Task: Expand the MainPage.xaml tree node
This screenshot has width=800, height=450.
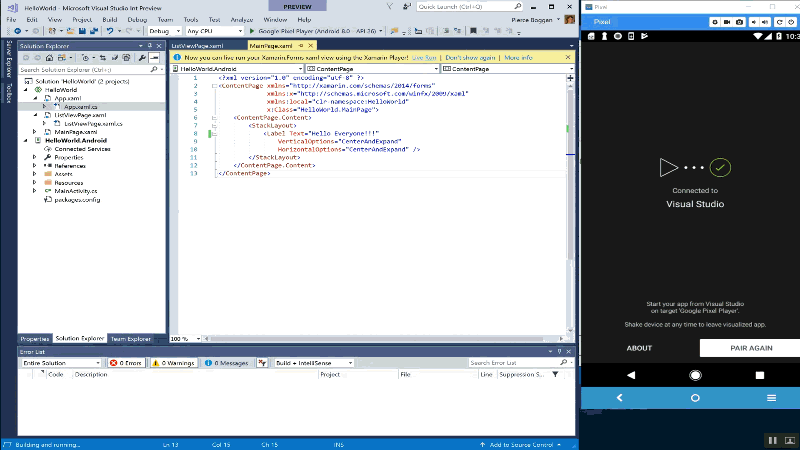Action: click(35, 132)
